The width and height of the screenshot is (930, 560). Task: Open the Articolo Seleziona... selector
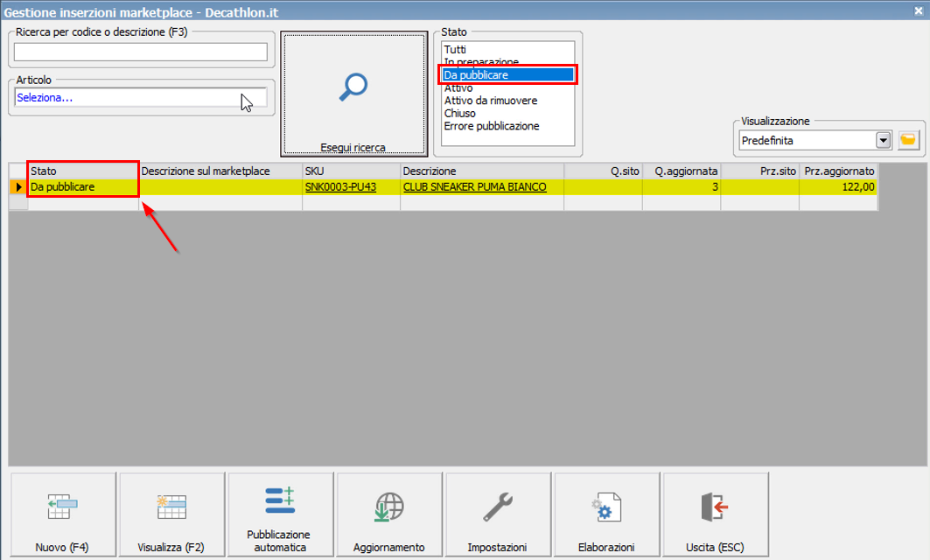tap(141, 98)
